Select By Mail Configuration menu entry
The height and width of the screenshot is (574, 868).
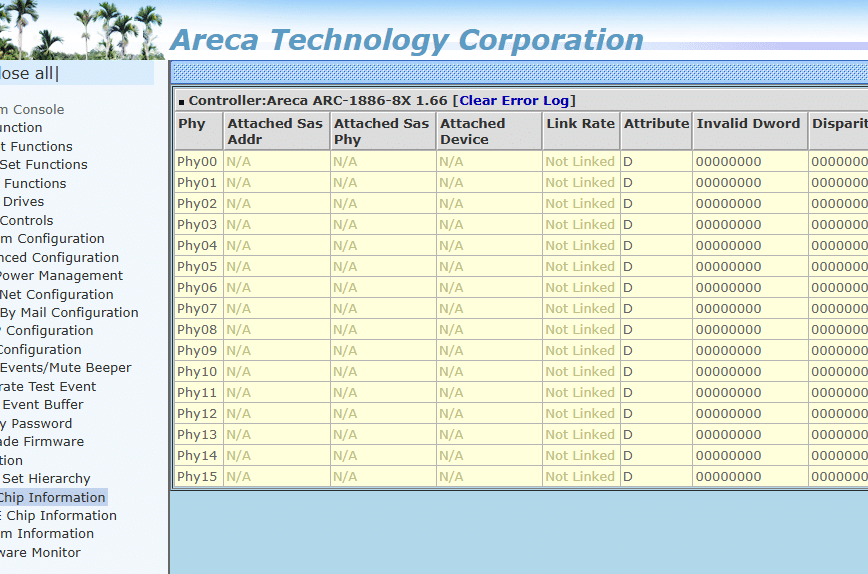(69, 313)
